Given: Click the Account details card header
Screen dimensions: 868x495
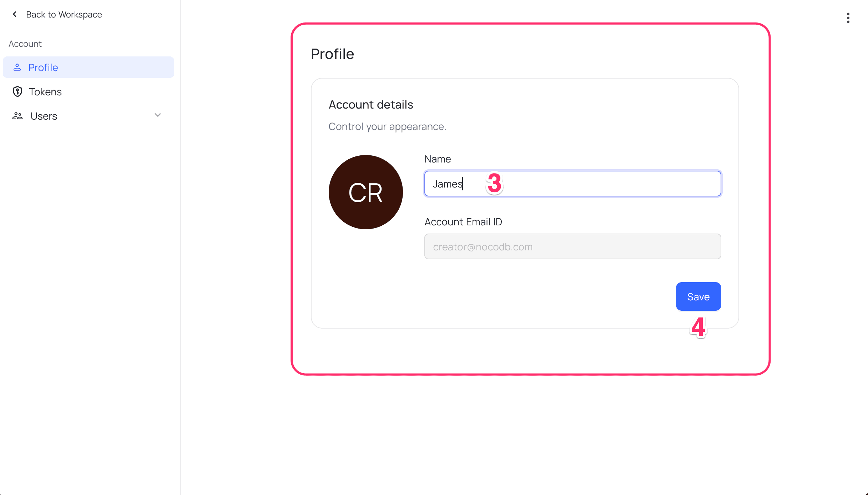Looking at the screenshot, I should [x=371, y=104].
